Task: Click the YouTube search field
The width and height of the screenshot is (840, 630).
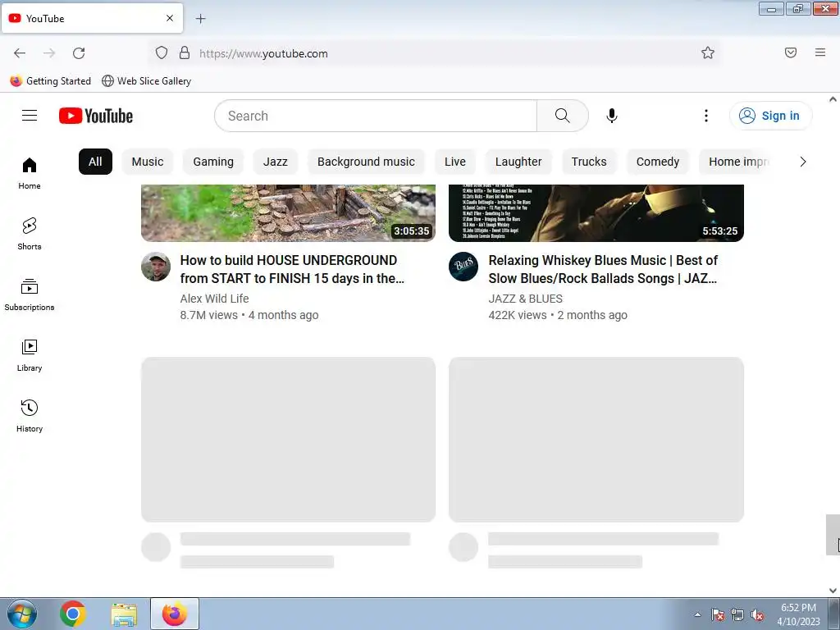Action: click(x=376, y=116)
